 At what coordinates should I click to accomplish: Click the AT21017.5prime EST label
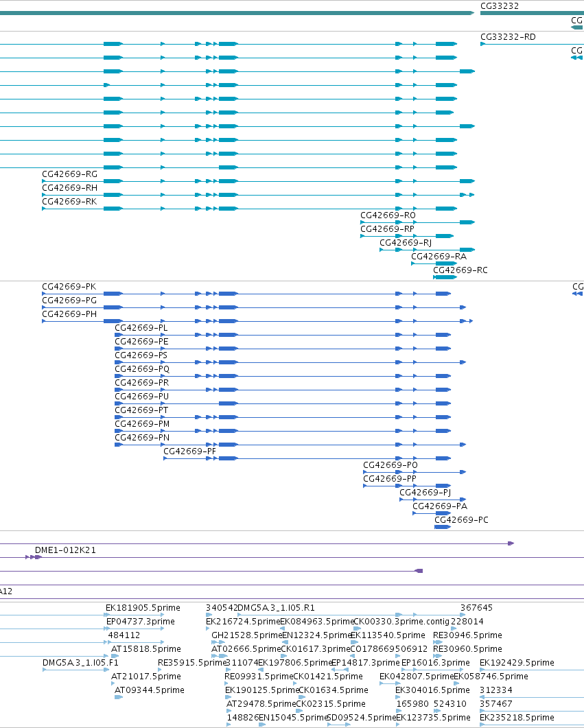pos(146,676)
